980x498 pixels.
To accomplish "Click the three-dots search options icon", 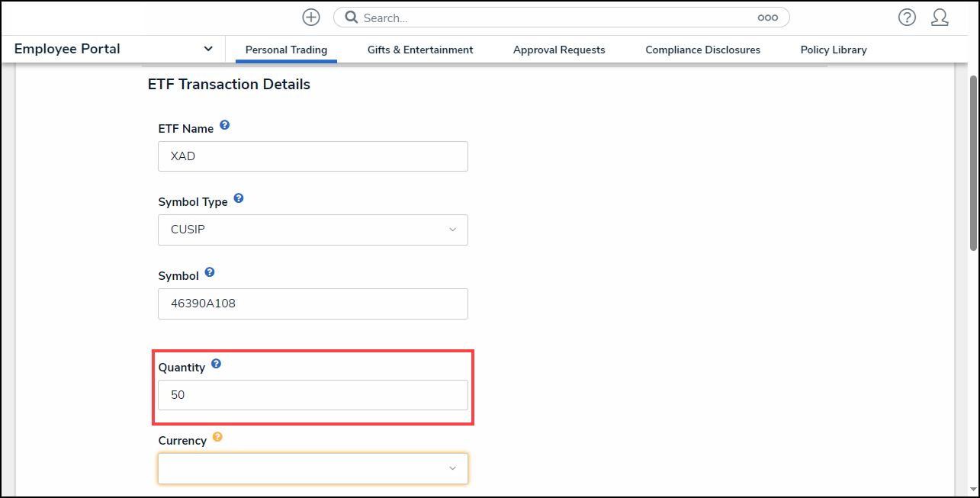I will (x=767, y=18).
